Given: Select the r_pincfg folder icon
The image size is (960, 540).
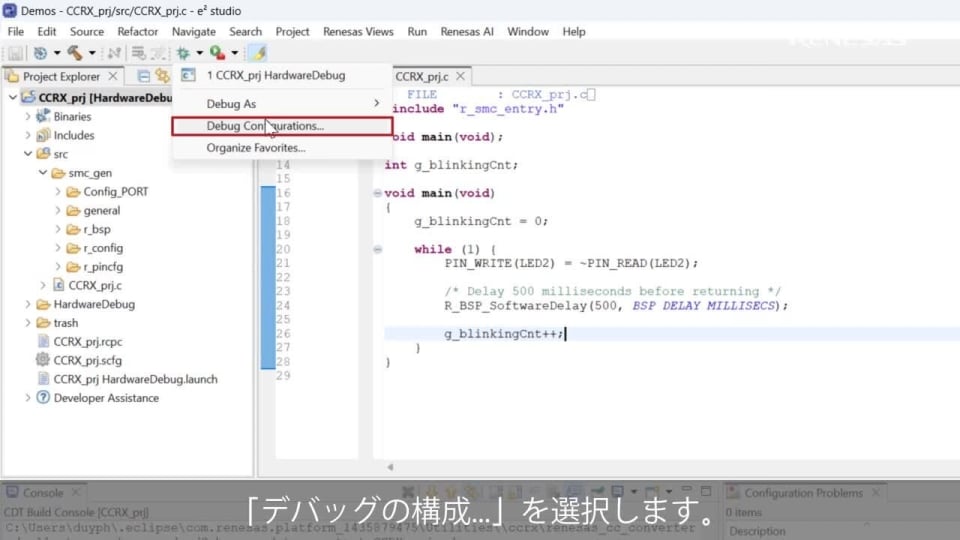Looking at the screenshot, I should pyautogui.click(x=73, y=267).
